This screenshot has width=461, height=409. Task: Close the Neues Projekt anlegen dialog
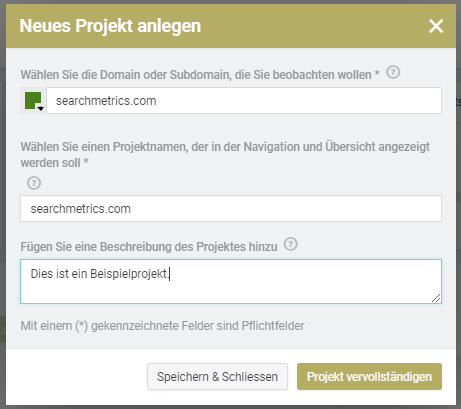[x=436, y=26]
